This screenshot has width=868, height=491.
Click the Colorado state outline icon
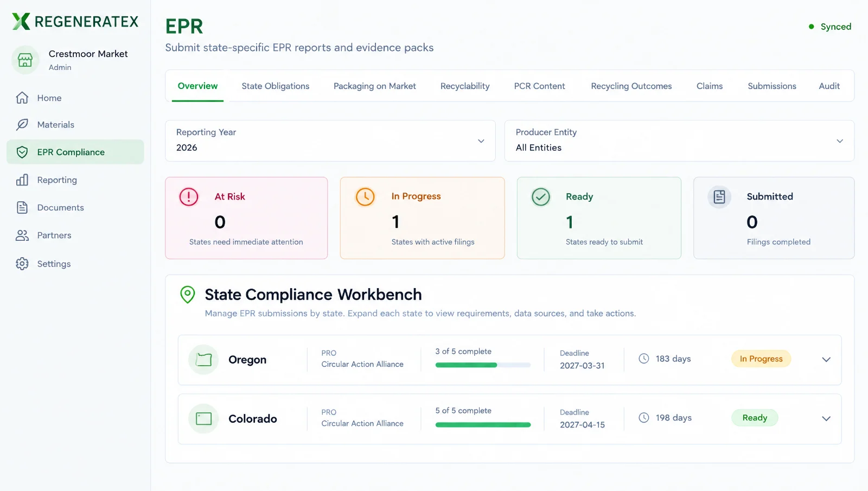(x=203, y=418)
